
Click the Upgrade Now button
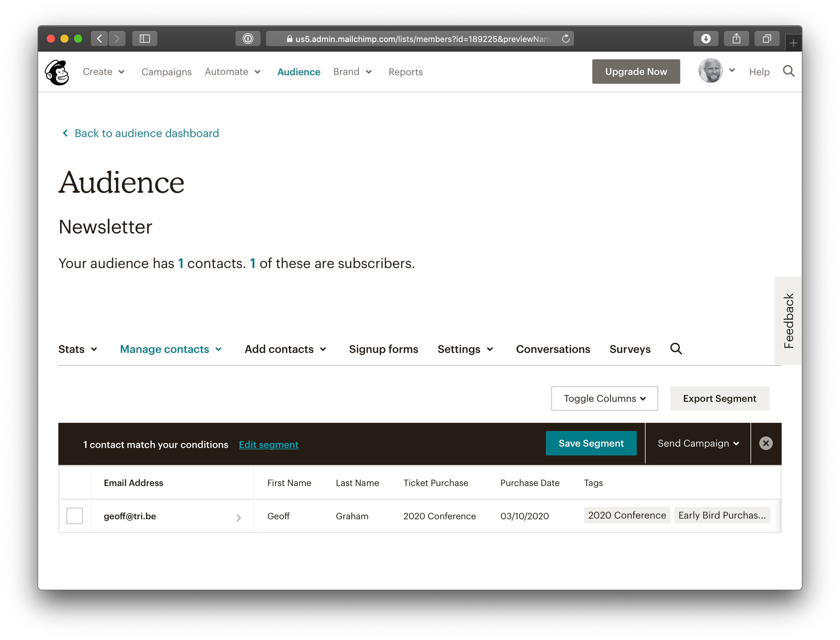click(636, 71)
